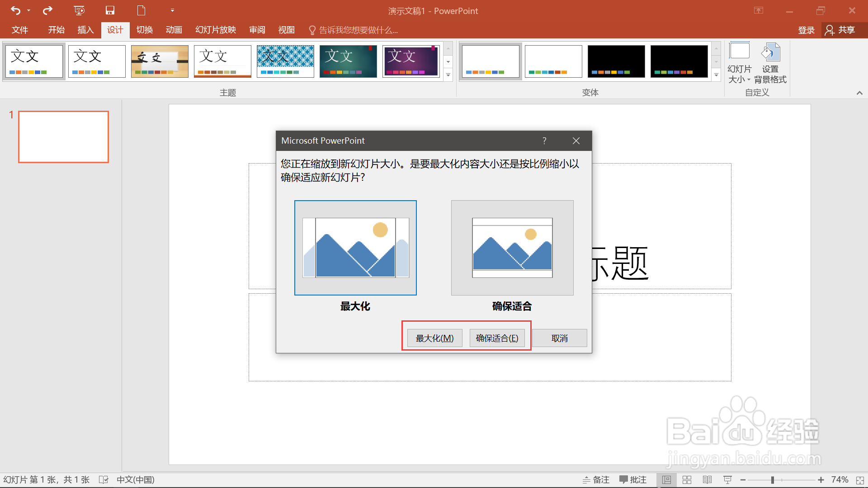The width and height of the screenshot is (868, 488).
Task: Expand the variants gallery More arrow
Action: pyautogui.click(x=716, y=75)
